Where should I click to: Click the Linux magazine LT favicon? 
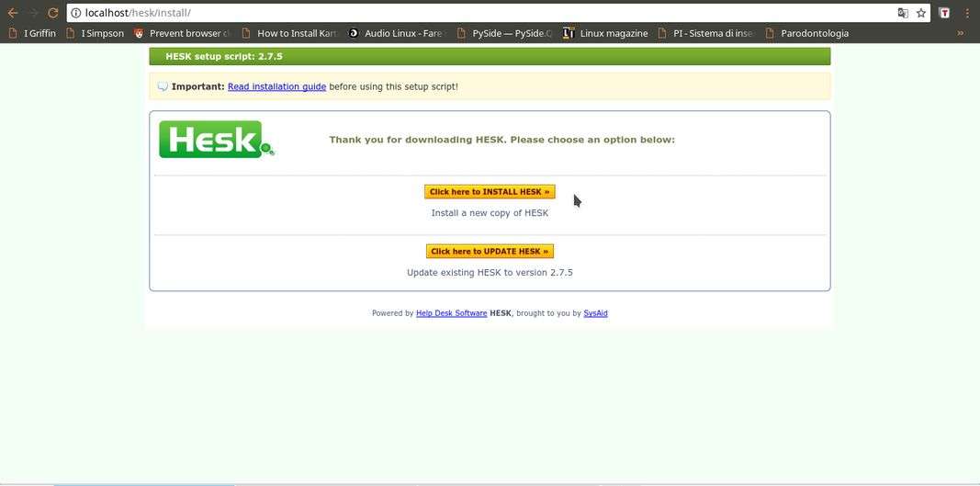click(x=569, y=33)
